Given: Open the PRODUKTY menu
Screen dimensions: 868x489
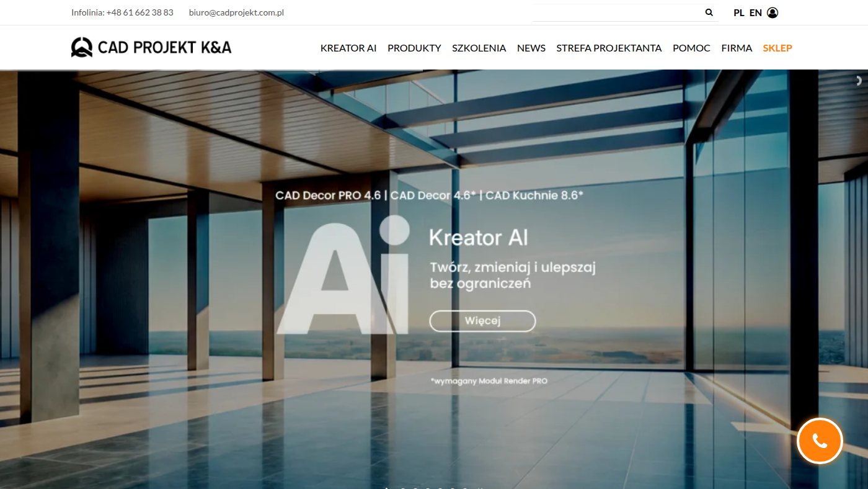Looking at the screenshot, I should point(414,48).
